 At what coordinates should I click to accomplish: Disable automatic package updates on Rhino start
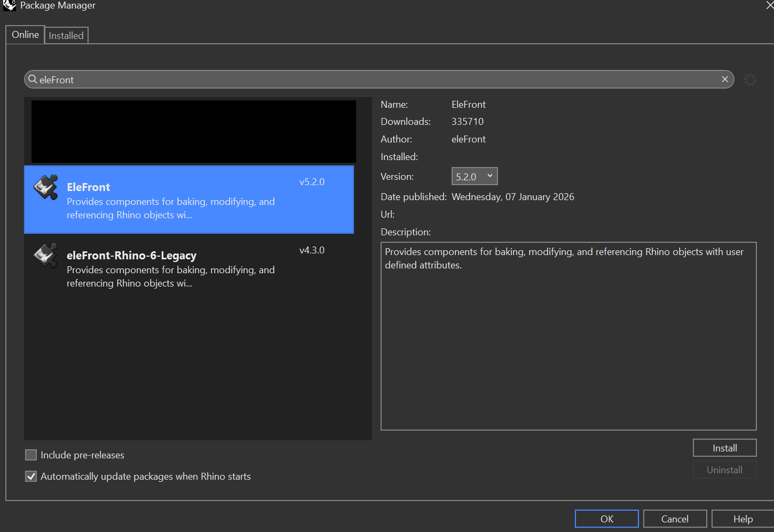[31, 476]
